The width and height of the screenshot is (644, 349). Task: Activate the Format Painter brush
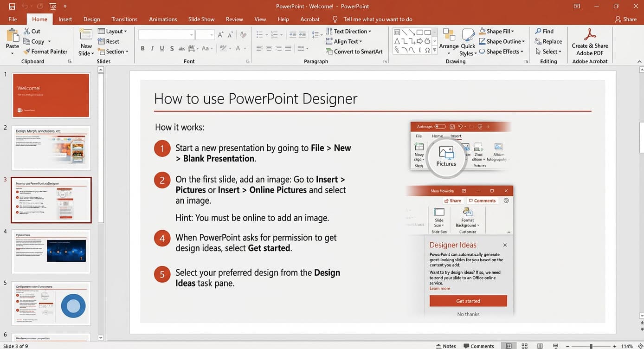45,52
